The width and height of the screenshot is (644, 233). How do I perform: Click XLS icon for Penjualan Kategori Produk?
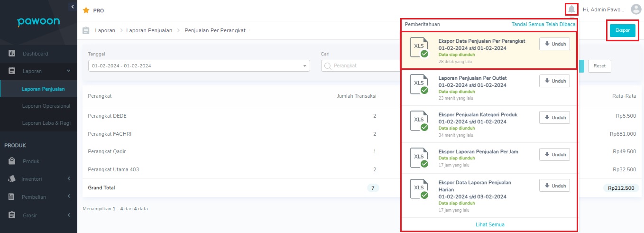coord(419,121)
